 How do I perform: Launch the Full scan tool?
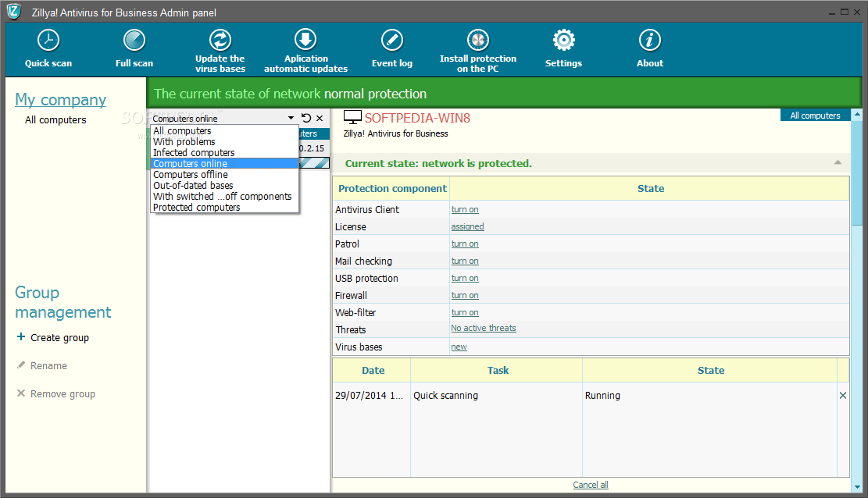134,48
